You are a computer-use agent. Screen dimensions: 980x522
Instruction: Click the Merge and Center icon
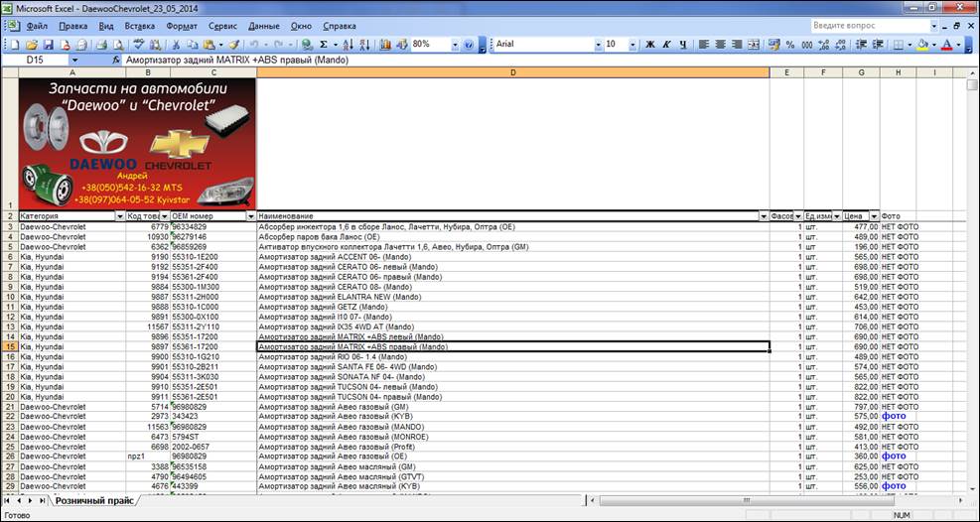pyautogui.click(x=754, y=45)
